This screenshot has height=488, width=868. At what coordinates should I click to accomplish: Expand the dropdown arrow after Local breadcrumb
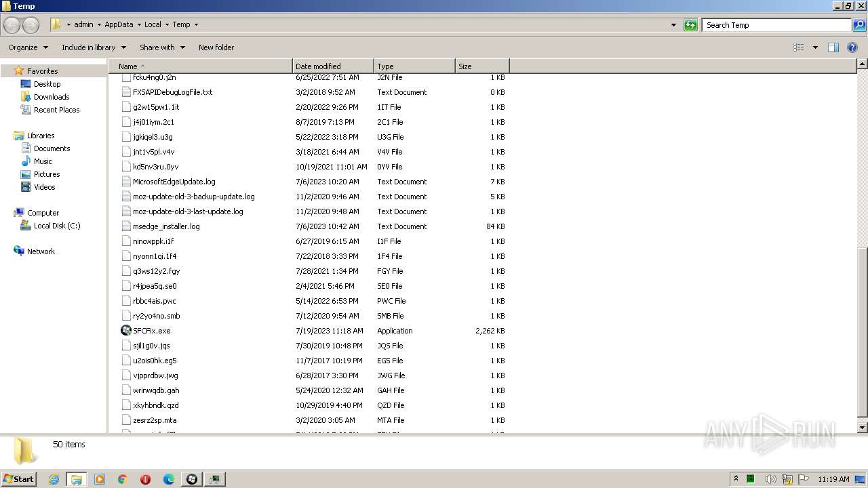tap(167, 25)
